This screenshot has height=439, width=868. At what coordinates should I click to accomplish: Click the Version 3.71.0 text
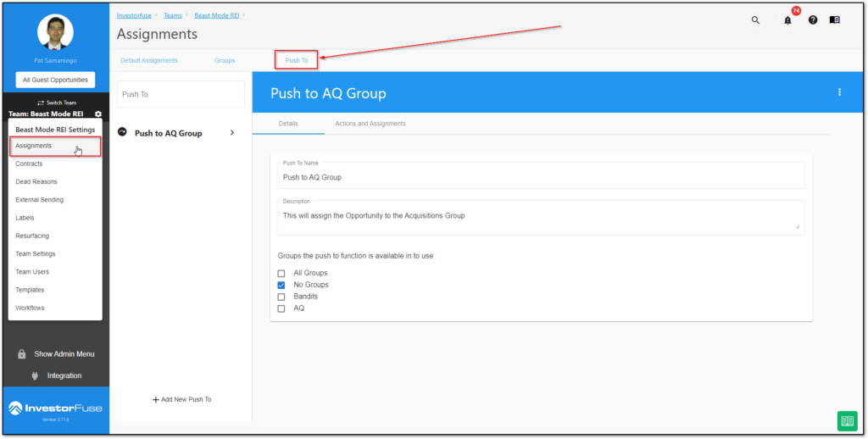(x=55, y=420)
